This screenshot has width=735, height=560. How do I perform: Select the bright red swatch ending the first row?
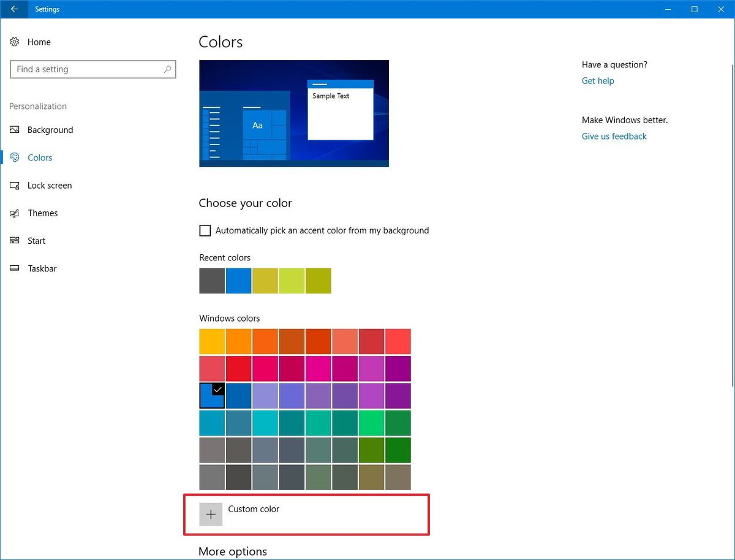click(x=398, y=342)
